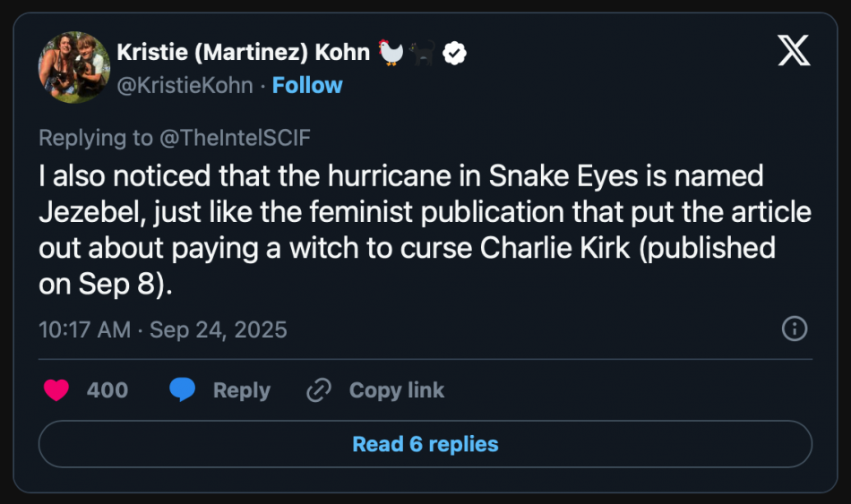The image size is (851, 504).
Task: Open the X logo link
Action: [794, 50]
